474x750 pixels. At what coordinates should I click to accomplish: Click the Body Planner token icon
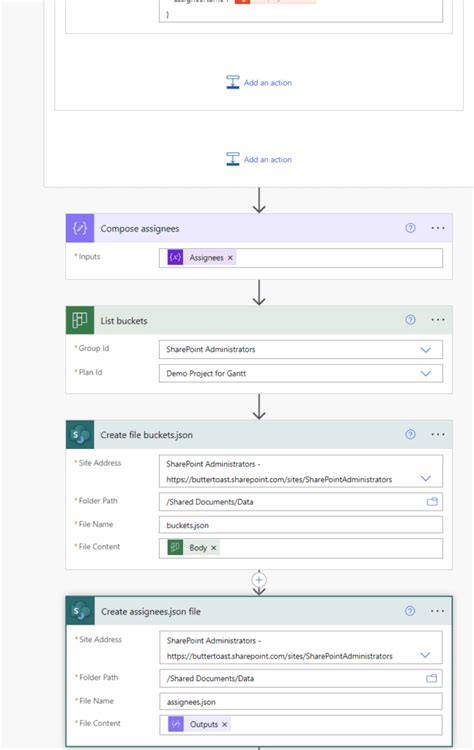(176, 548)
